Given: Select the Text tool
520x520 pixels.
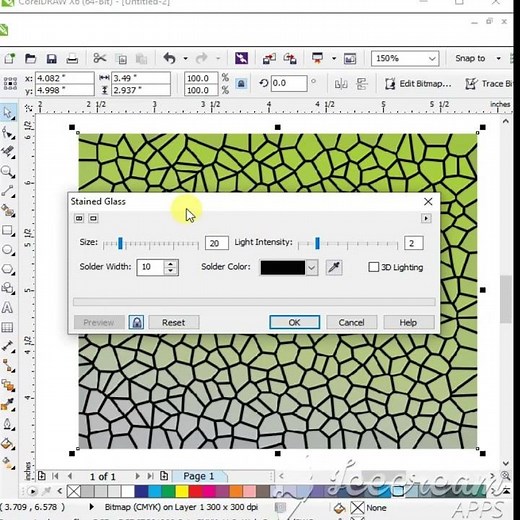Looking at the screenshot, I should pyautogui.click(x=7, y=308).
